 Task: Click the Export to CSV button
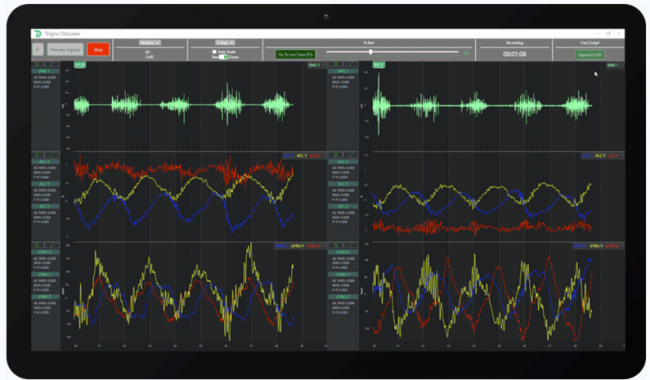589,55
